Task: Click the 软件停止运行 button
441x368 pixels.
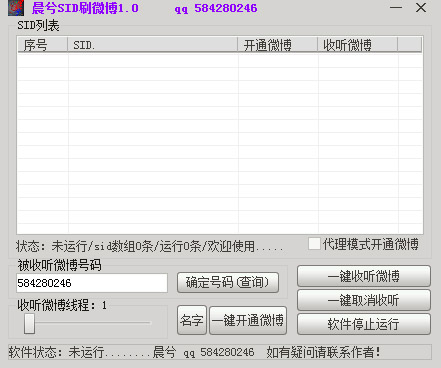Action: click(364, 324)
